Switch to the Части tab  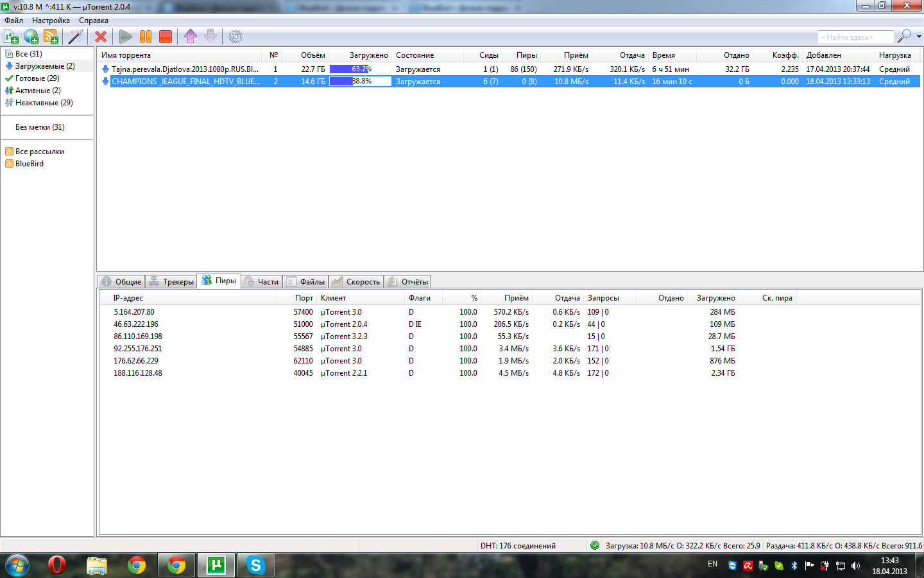click(x=261, y=282)
